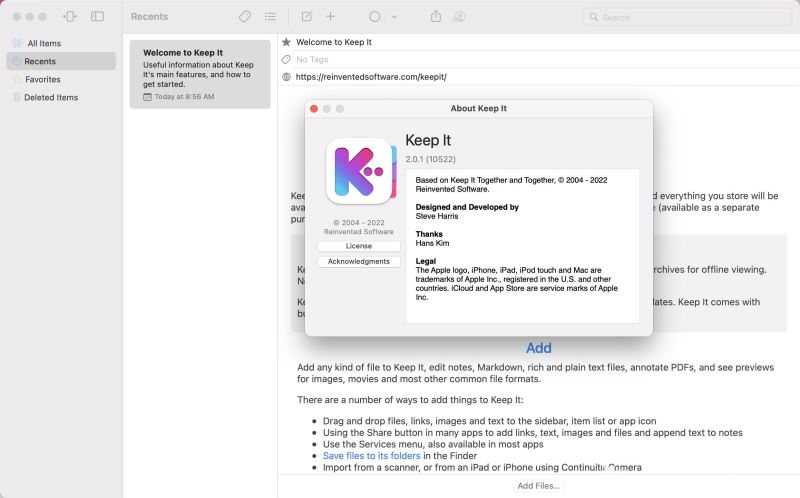Toggle favorite star next to Welcome title
Screen dimensions: 800x498
click(286, 42)
